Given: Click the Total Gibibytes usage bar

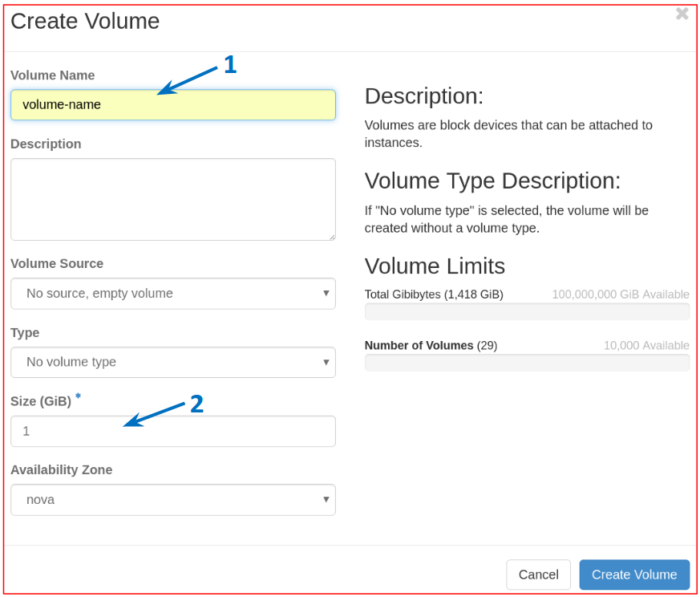Looking at the screenshot, I should 527,311.
